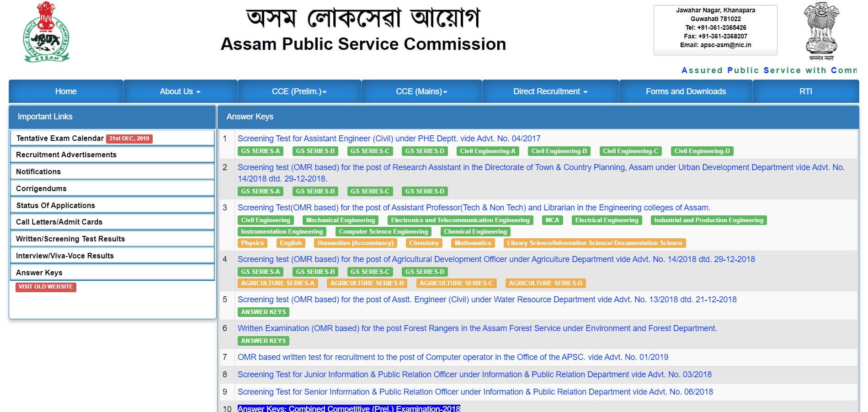Open Combined Competitive (Prel.) Examination-2018 answer keys
Screen dimensions: 868x412
(x=349, y=408)
